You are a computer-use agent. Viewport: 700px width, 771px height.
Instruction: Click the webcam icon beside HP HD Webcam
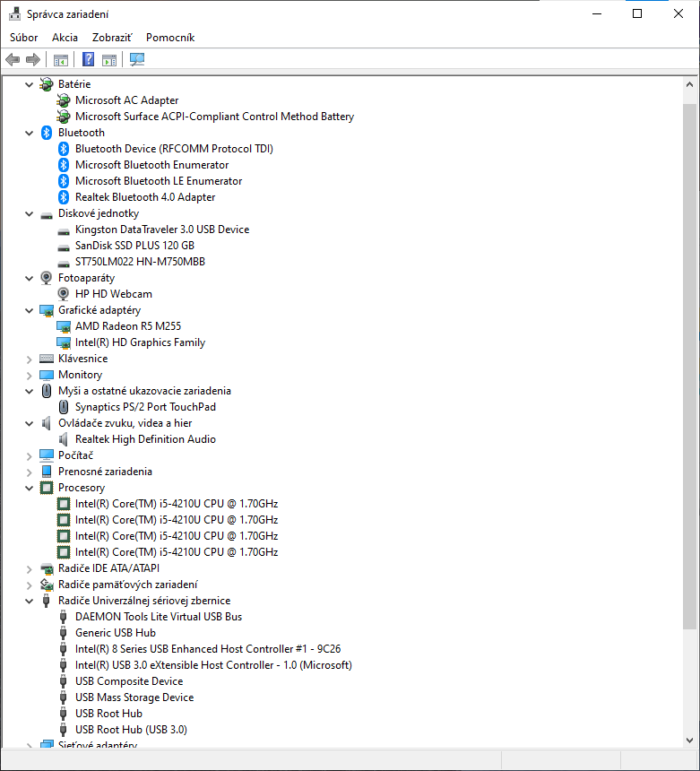[64, 294]
